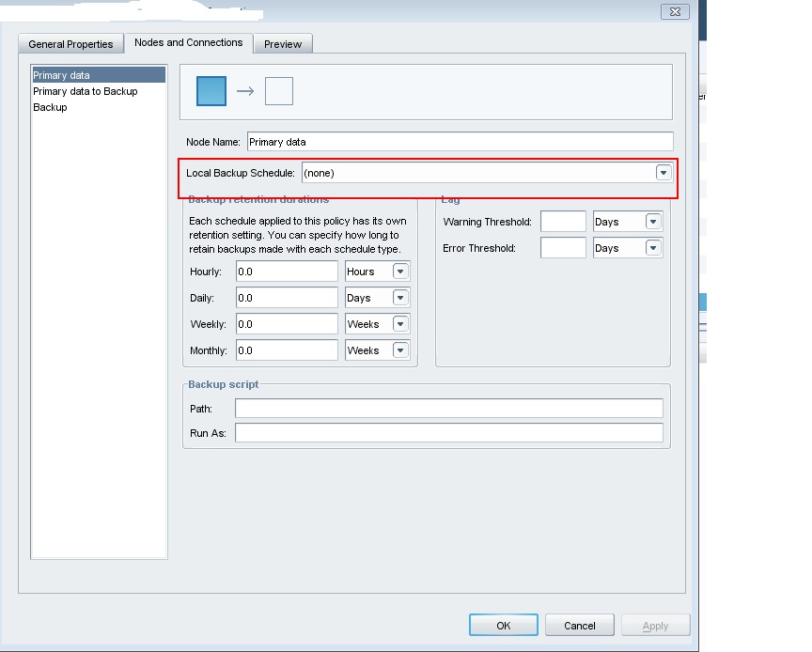Switch to the General Properties tab
The height and width of the screenshot is (652, 812).
point(70,44)
